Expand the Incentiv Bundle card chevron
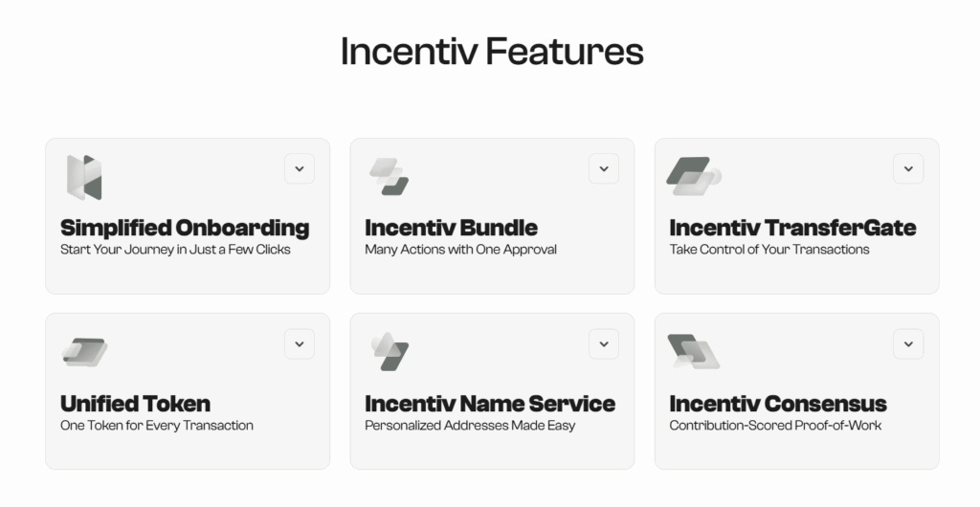The width and height of the screenshot is (980, 507). (604, 169)
